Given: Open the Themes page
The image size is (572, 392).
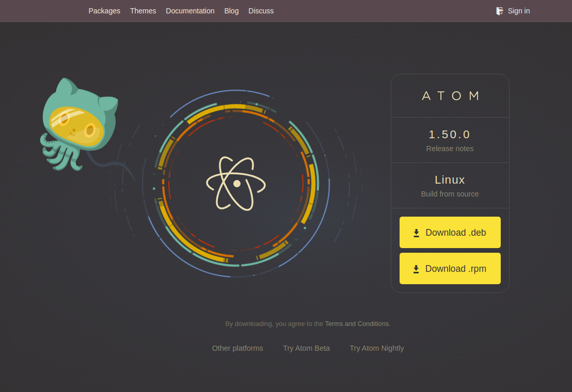Looking at the screenshot, I should point(143,11).
